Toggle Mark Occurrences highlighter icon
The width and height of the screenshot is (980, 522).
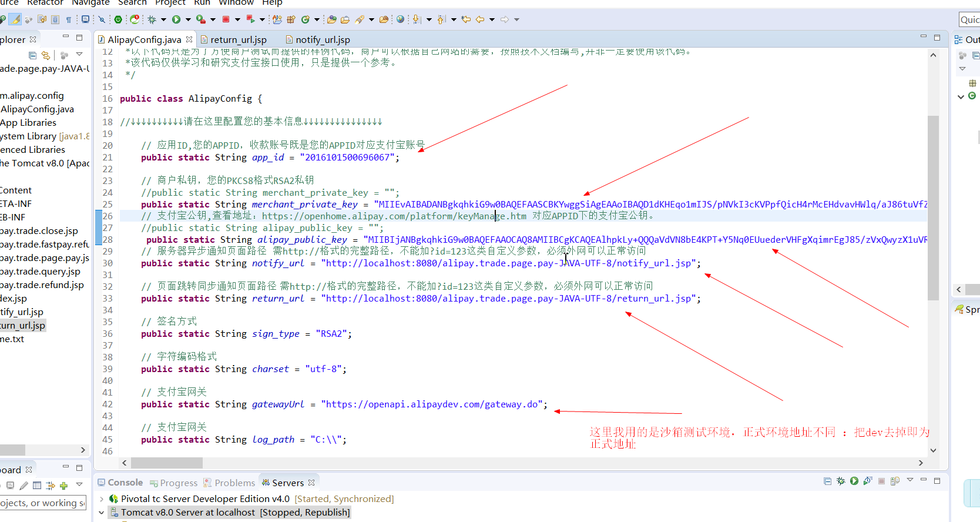[x=16, y=19]
